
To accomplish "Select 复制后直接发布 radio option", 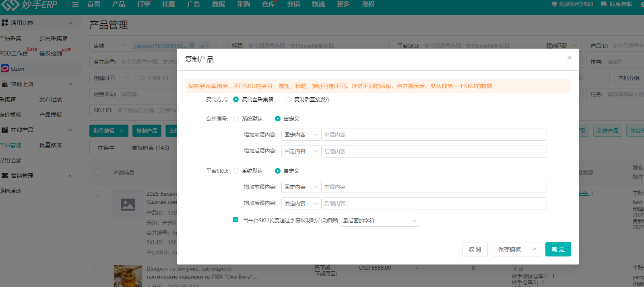I will coord(288,99).
